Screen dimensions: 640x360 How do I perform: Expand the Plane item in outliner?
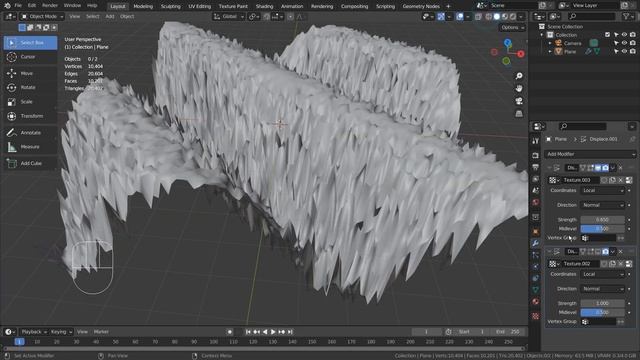pos(550,52)
